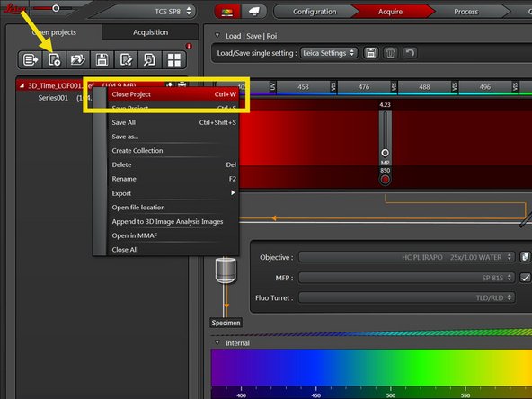Image resolution: width=532 pixels, height=399 pixels.
Task: Select Close Project in context menu
Action: tap(173, 94)
